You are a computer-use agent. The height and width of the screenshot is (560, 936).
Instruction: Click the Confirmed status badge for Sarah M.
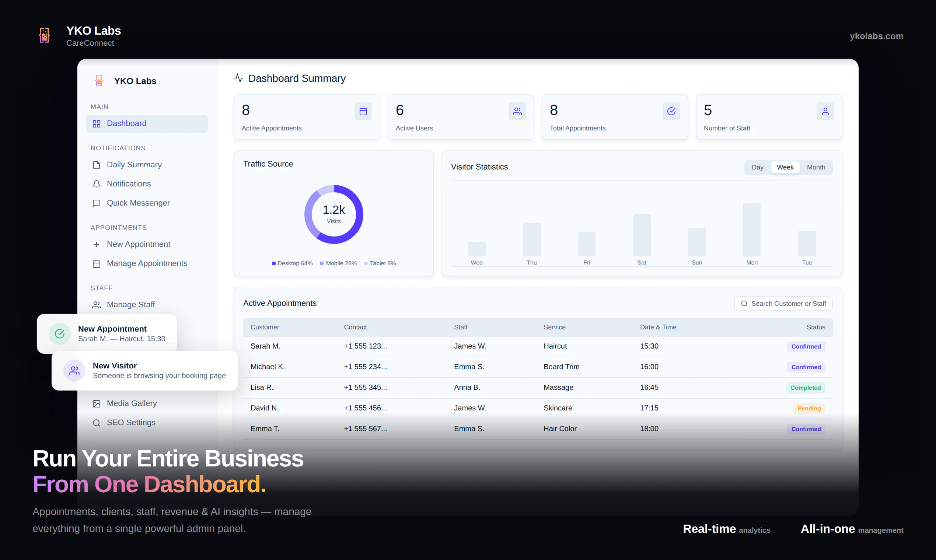(806, 347)
